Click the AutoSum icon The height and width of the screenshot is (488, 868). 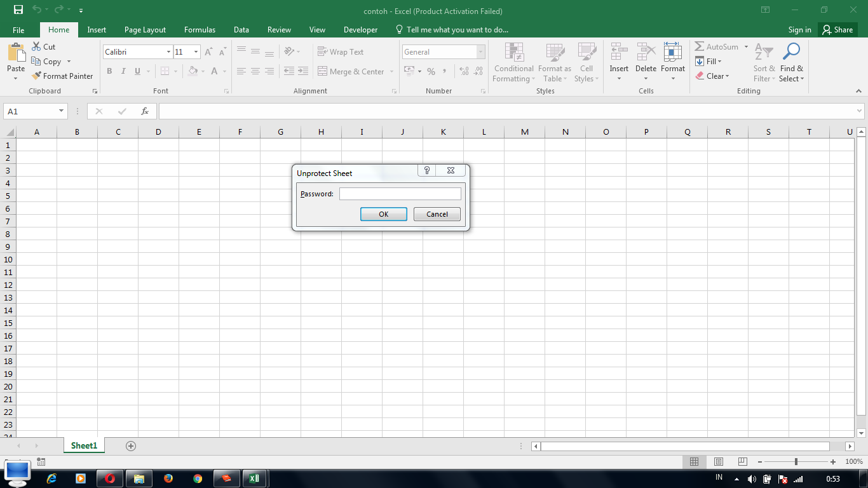700,46
